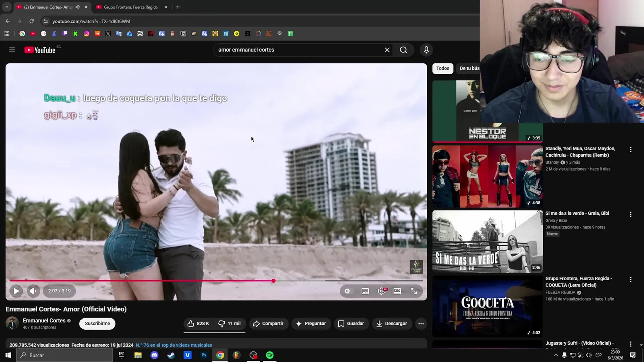Dislike the video showing 11 mil

click(x=229, y=323)
